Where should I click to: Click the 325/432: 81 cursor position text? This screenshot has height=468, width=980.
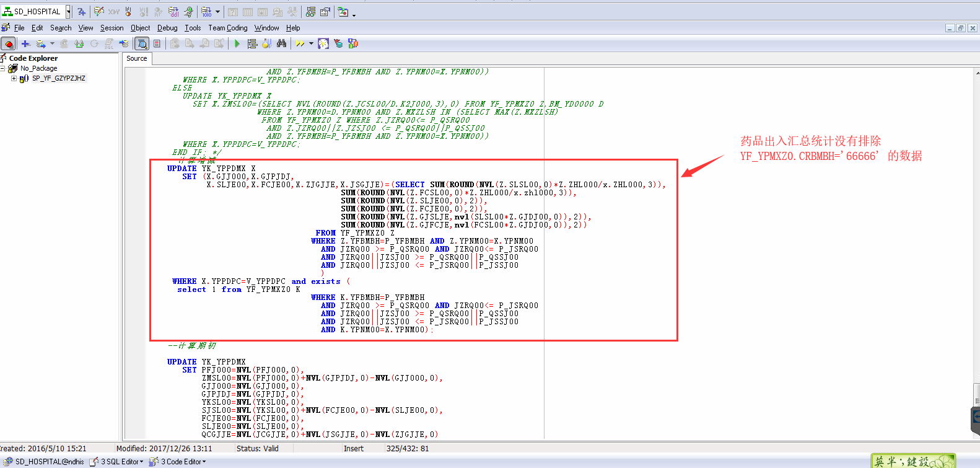408,448
